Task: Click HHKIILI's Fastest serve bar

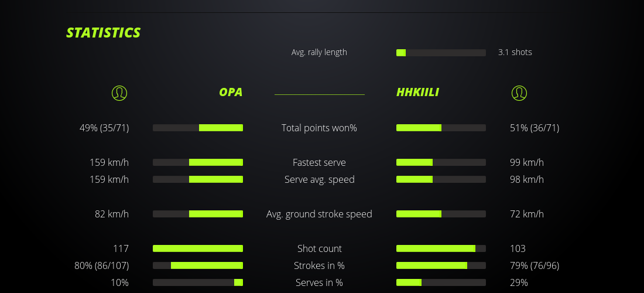Action: [441, 162]
